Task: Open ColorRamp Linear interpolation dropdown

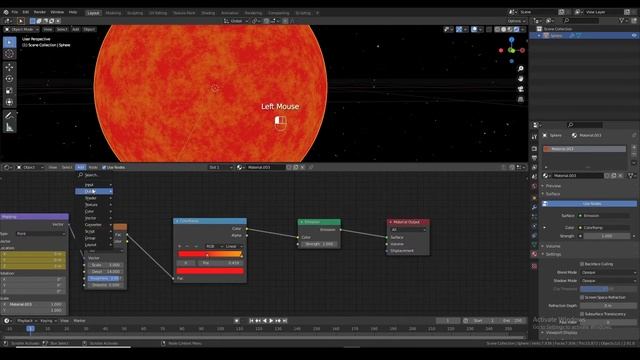Action: click(234, 247)
